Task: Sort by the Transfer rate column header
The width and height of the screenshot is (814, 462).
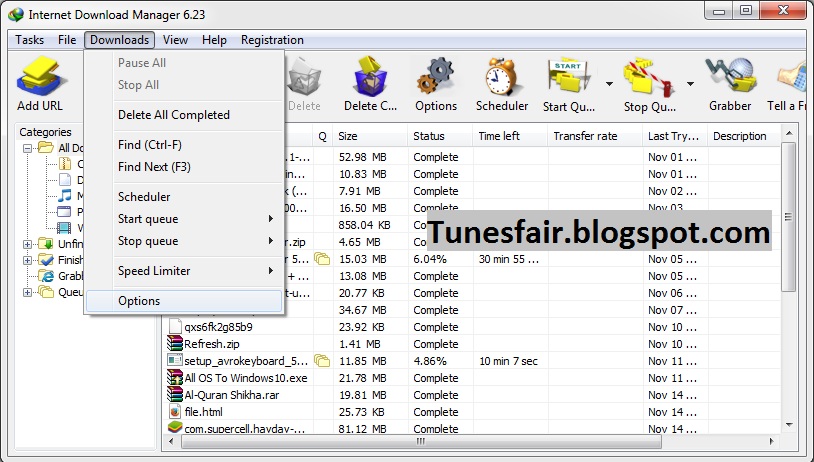Action: [595, 136]
